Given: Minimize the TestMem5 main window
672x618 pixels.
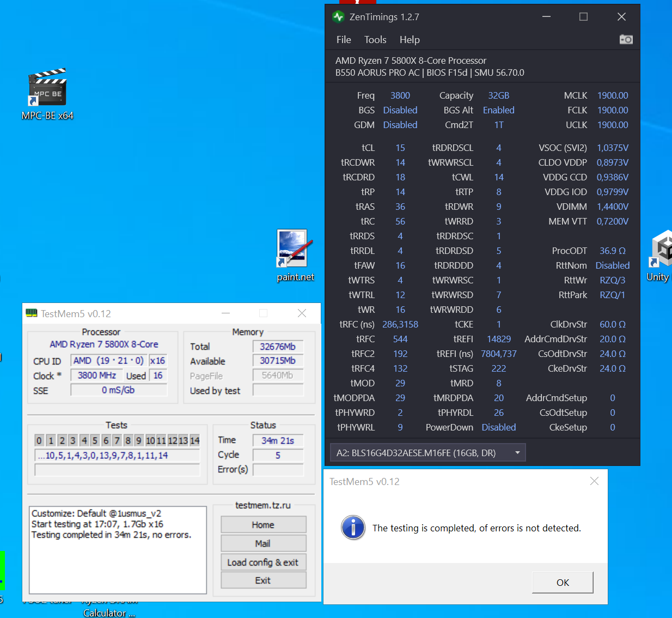Looking at the screenshot, I should (x=225, y=313).
